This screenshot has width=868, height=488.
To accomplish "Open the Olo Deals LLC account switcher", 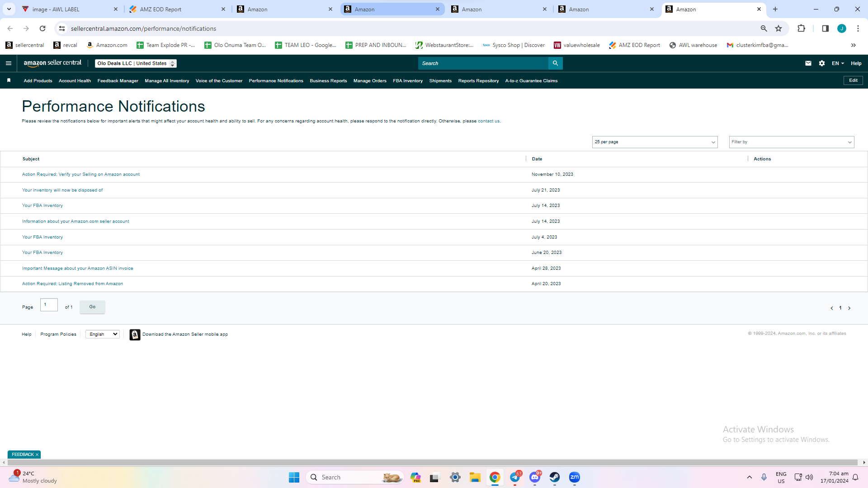I will pyautogui.click(x=136, y=63).
